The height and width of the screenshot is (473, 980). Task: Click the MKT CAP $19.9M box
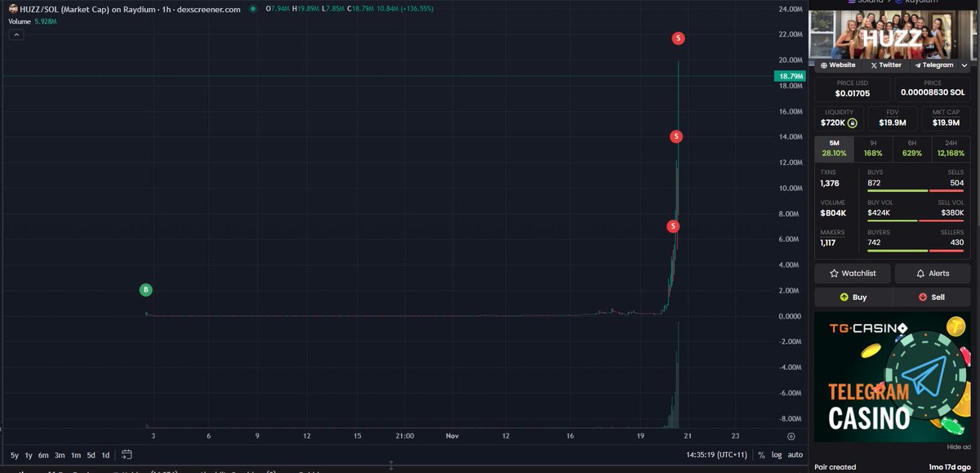(x=946, y=118)
